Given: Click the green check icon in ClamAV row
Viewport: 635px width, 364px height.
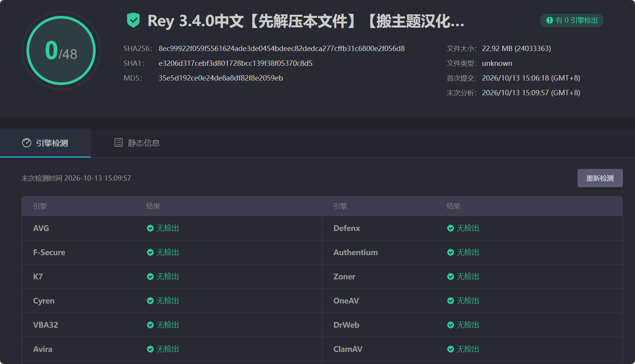Looking at the screenshot, I should (x=450, y=349).
